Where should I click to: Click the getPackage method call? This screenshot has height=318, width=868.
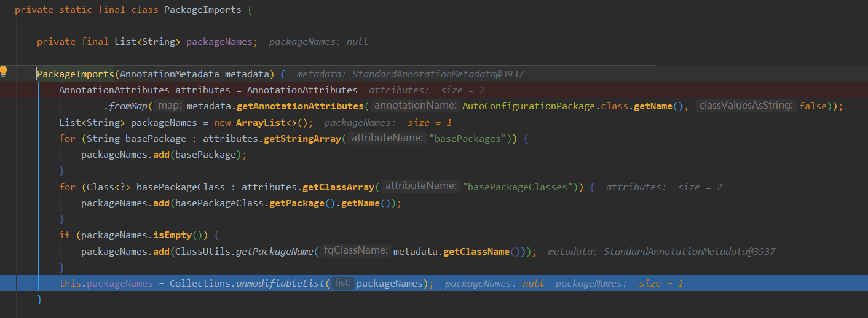(296, 203)
